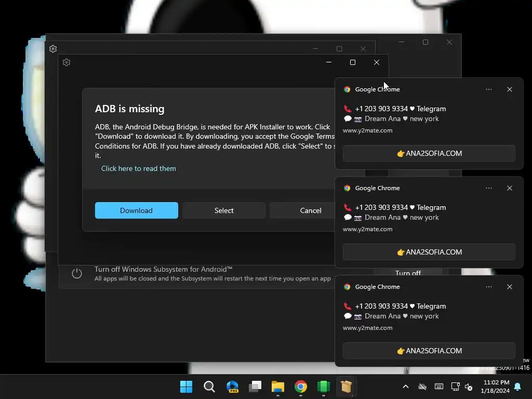Click ANA2SOFIA.COM button in bottom notification
The height and width of the screenshot is (399, 532).
[429, 351]
